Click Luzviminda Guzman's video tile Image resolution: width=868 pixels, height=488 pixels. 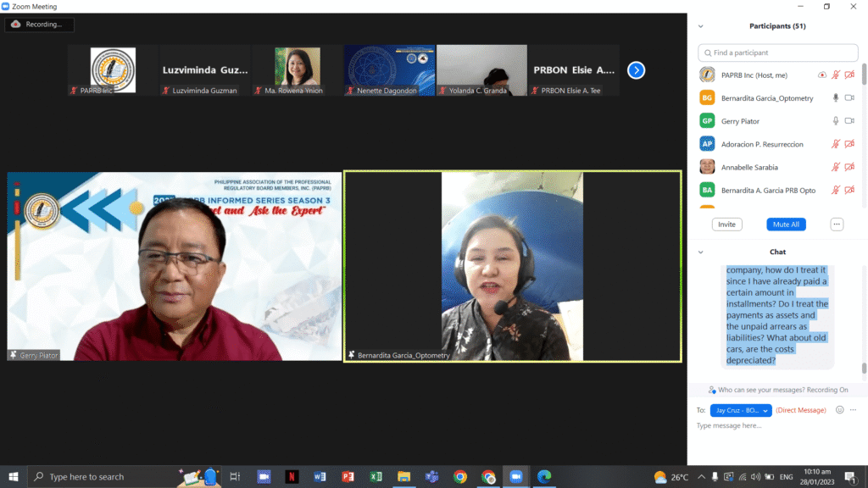tap(205, 70)
